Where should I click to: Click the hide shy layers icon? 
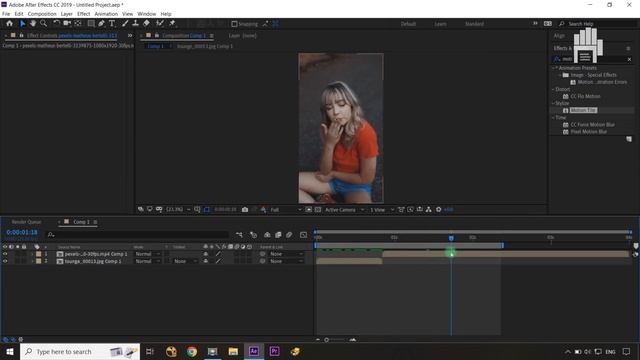click(267, 235)
